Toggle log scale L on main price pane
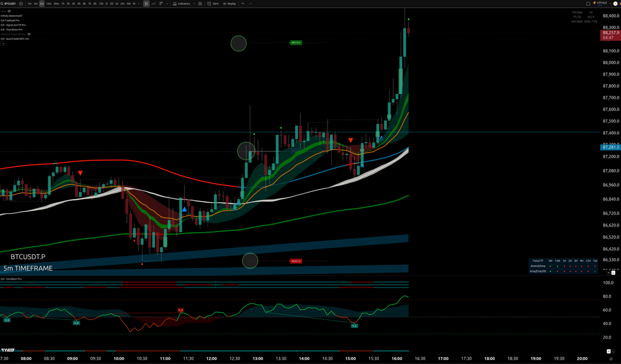Viewport: 621px width, 364px height. (613, 272)
